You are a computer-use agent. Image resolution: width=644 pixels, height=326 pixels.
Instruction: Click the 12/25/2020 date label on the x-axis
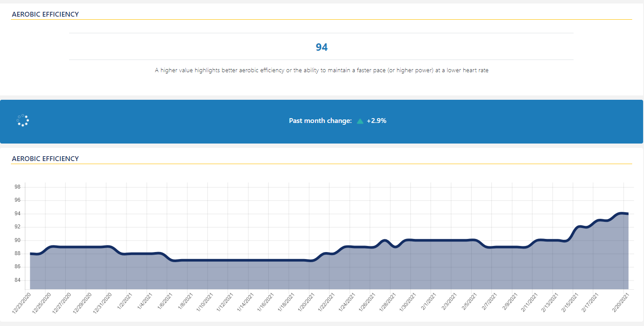(x=41, y=303)
